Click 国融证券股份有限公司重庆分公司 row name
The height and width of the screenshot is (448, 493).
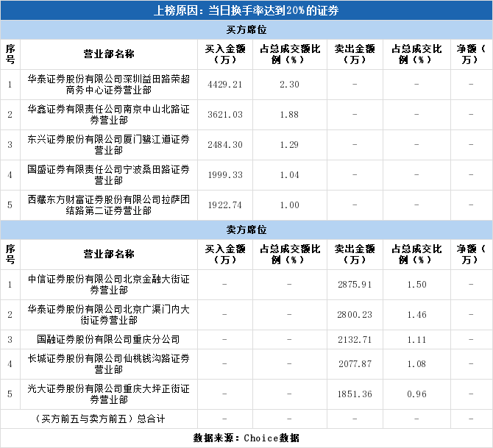pos(108,340)
